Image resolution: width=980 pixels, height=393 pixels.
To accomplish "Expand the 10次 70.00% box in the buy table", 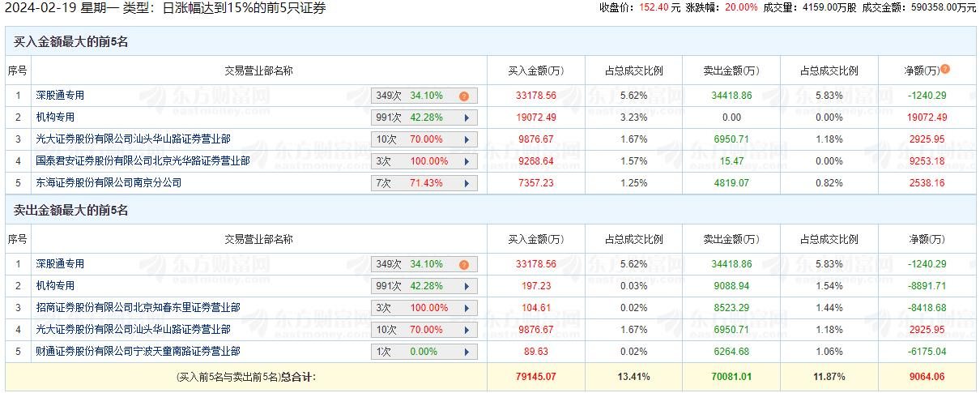I will 424,139.
